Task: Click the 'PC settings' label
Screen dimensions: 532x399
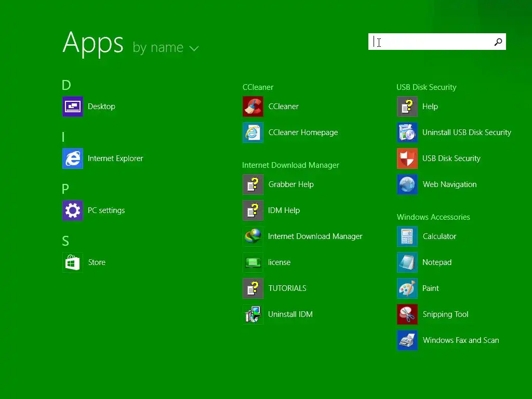Action: point(106,210)
